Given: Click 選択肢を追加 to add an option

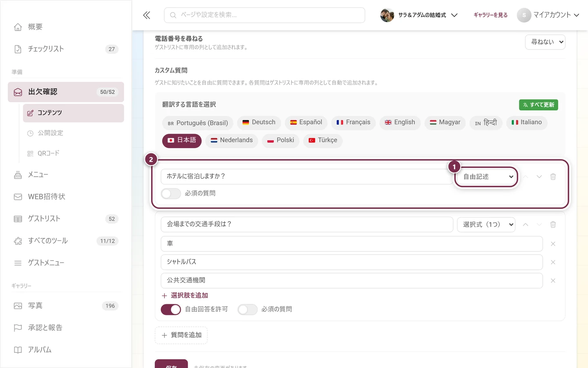Looking at the screenshot, I should [x=185, y=296].
